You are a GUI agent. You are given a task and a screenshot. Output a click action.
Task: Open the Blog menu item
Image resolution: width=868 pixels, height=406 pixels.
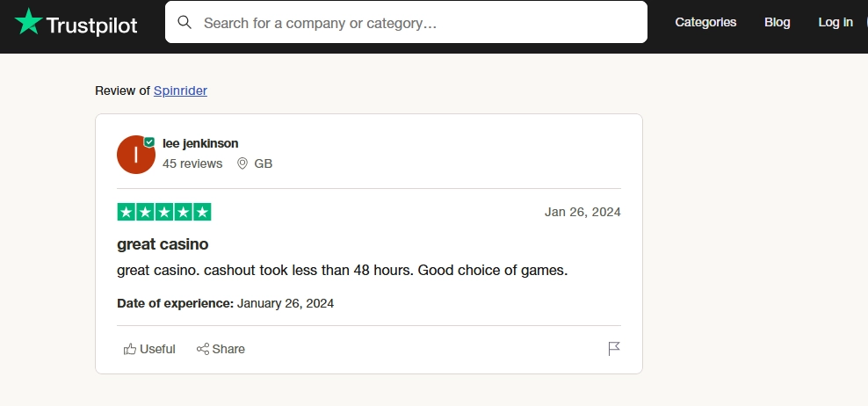(x=777, y=23)
